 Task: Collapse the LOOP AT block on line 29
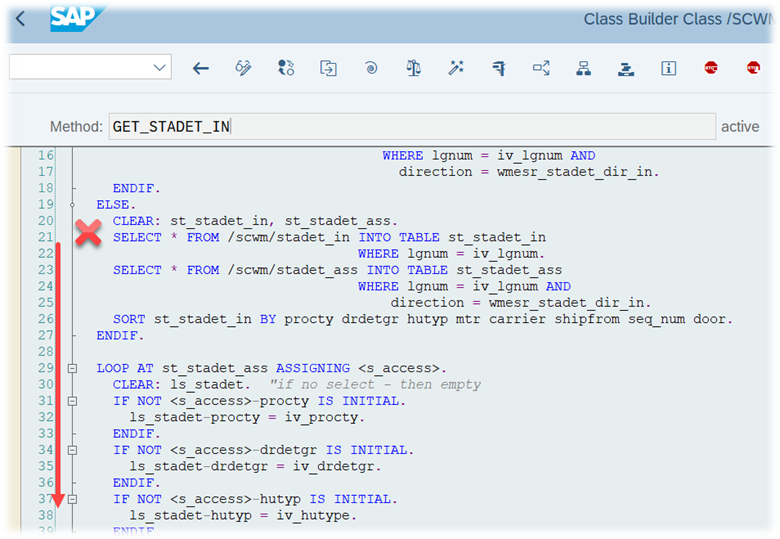[x=73, y=368]
